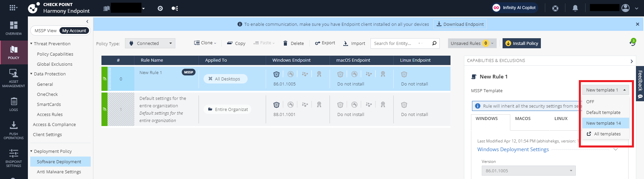Select the New Rule 1 row name

(x=151, y=72)
